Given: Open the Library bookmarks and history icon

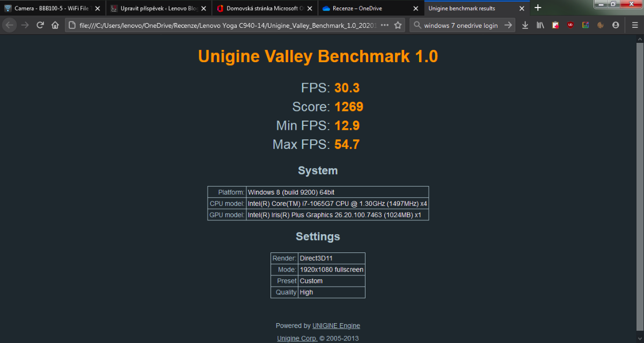Looking at the screenshot, I should pyautogui.click(x=540, y=25).
